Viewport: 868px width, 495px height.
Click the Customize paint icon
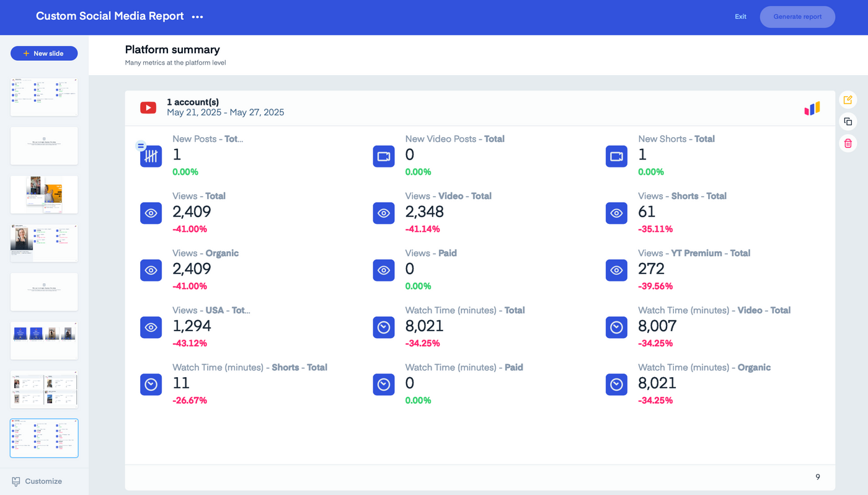click(16, 481)
